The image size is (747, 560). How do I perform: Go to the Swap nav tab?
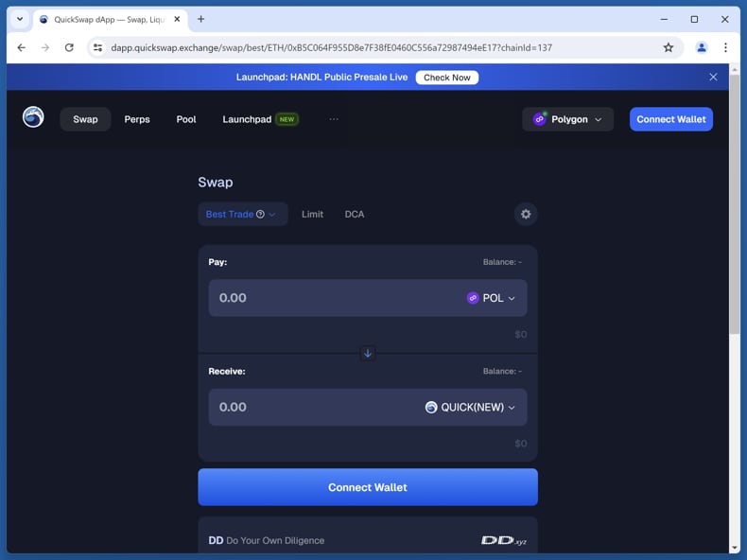point(85,119)
